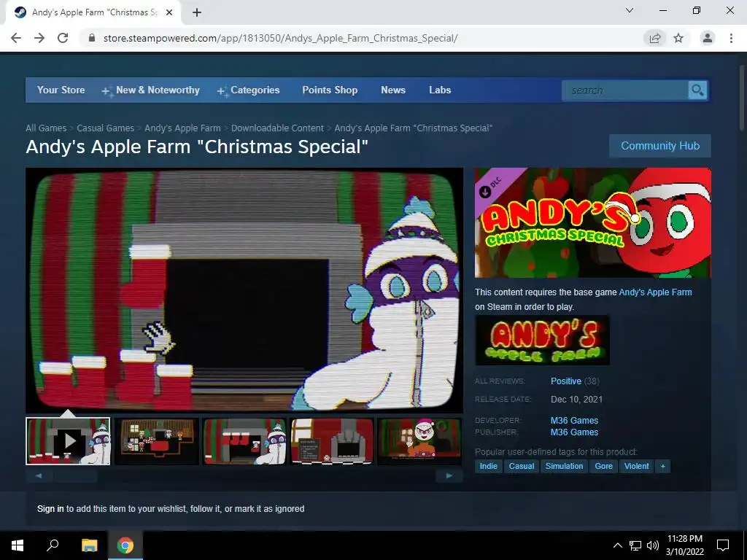Open a new browser tab

click(x=197, y=12)
